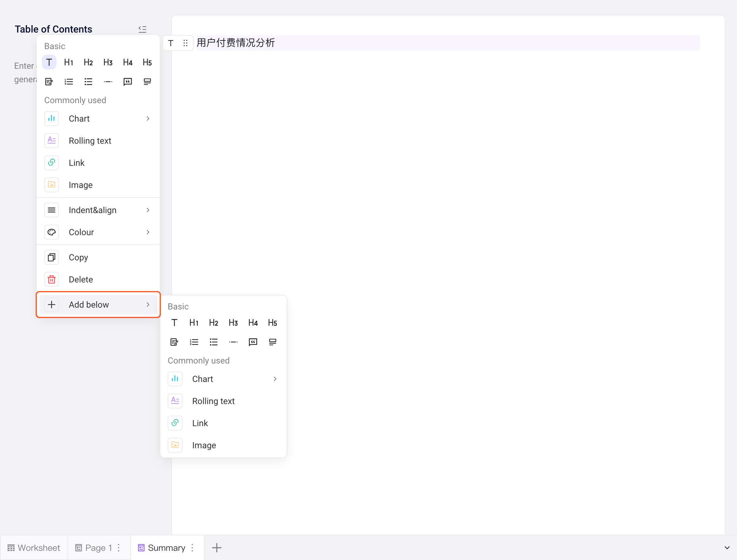Switch to the Worksheet tab
Screen dimensions: 737x560
click(x=34, y=548)
